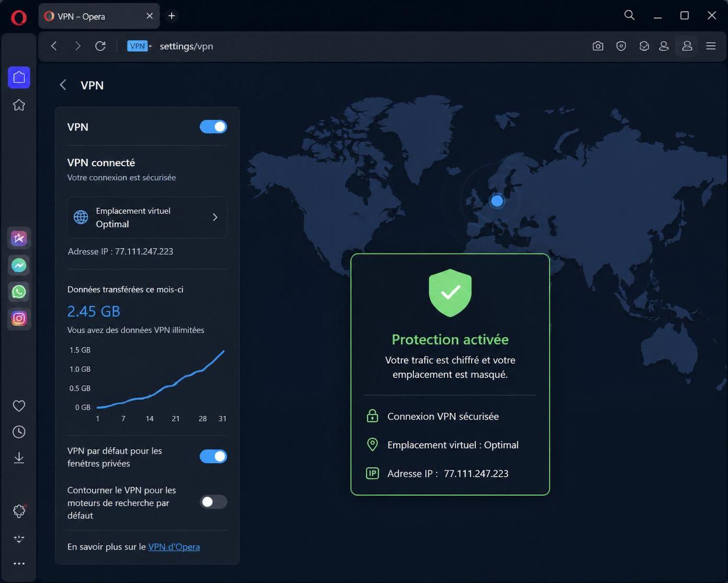Click the cube extensions icon

(644, 46)
